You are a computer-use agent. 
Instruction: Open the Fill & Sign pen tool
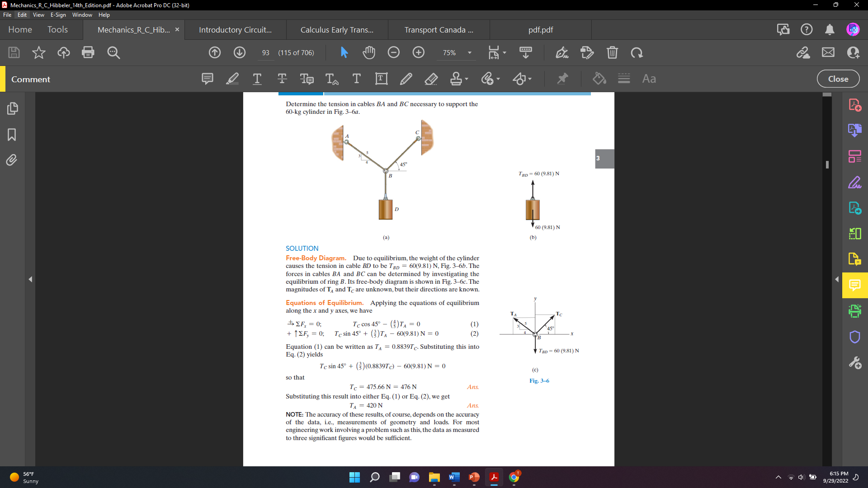(562, 52)
